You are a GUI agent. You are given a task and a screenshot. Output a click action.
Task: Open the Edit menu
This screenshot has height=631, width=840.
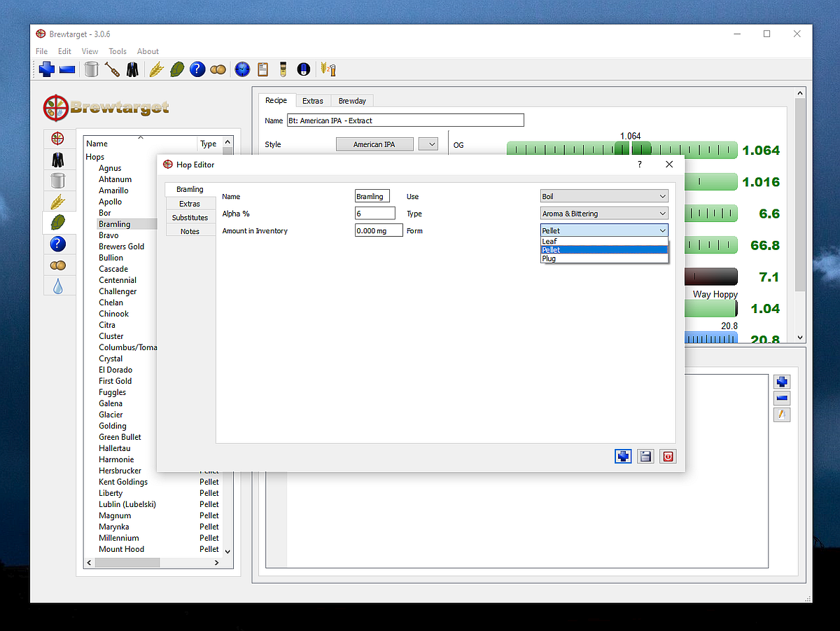(x=64, y=51)
